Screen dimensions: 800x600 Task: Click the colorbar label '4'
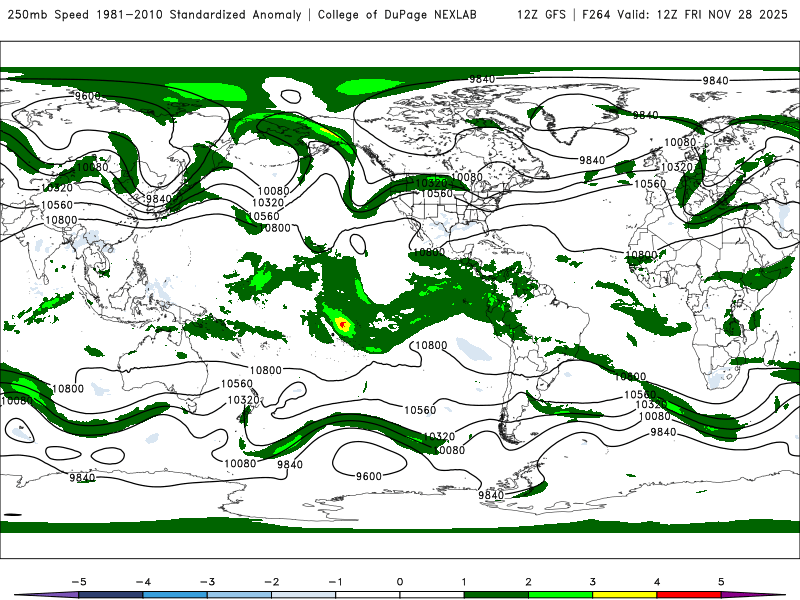(x=657, y=582)
